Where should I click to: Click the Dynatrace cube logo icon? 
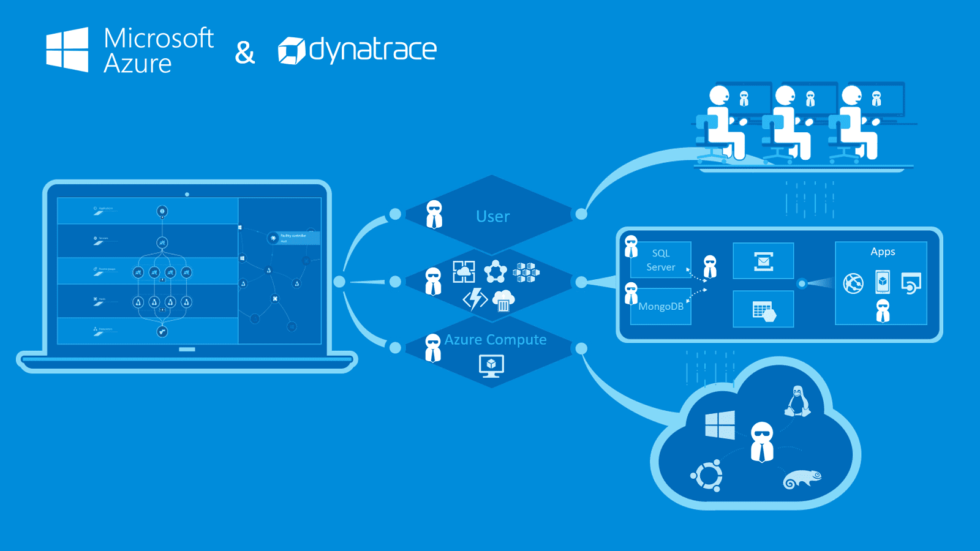pos(292,51)
